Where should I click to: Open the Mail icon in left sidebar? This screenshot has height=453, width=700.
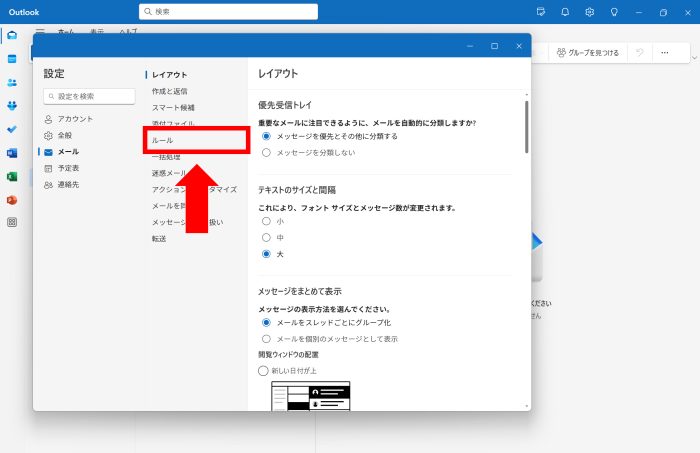[12, 36]
